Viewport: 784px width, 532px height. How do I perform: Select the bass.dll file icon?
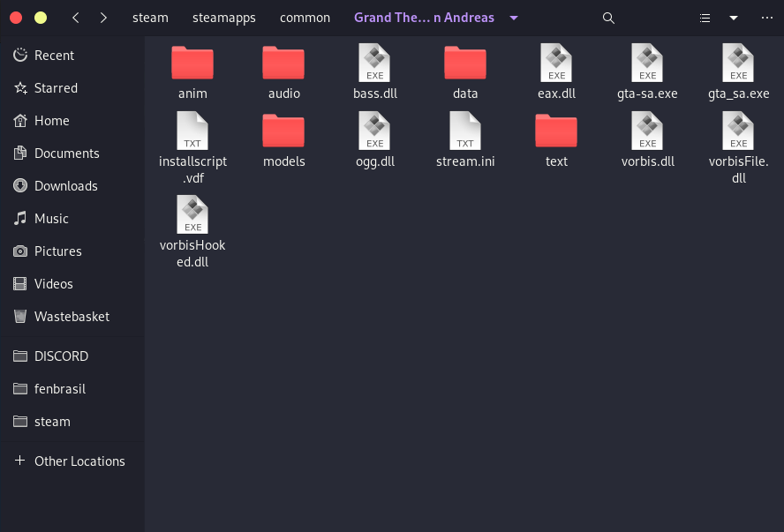click(374, 63)
